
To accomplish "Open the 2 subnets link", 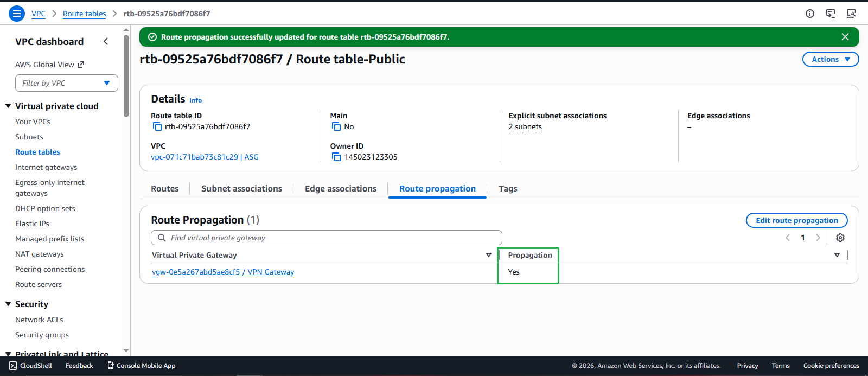I will [525, 126].
